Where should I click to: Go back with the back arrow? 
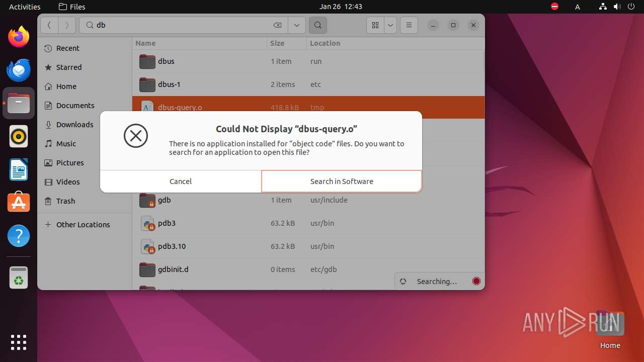pyautogui.click(x=49, y=25)
